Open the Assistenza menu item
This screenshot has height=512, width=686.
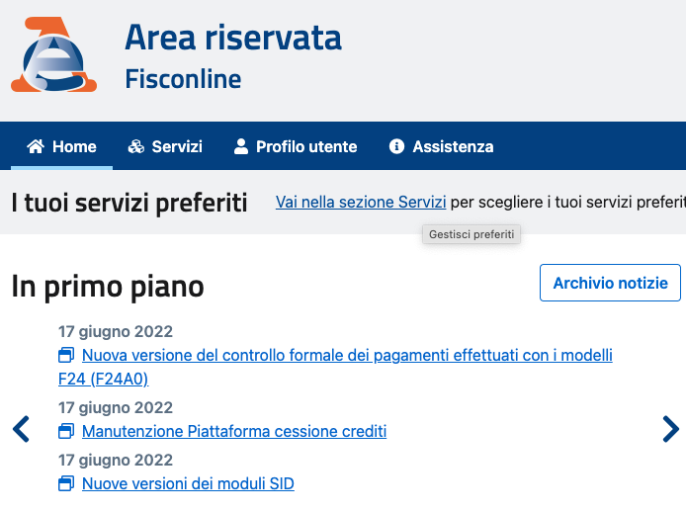click(x=453, y=147)
